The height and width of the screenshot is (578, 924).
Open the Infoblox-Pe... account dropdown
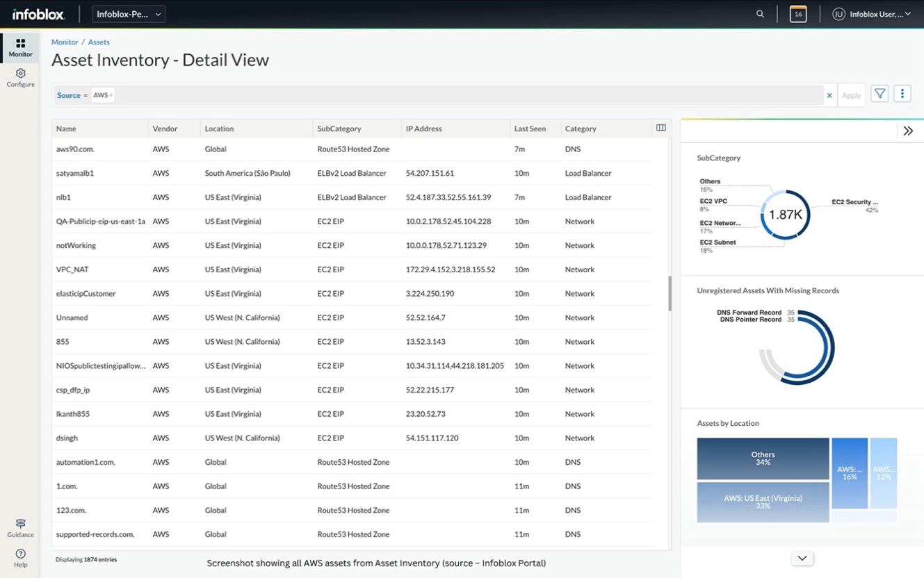tap(129, 14)
